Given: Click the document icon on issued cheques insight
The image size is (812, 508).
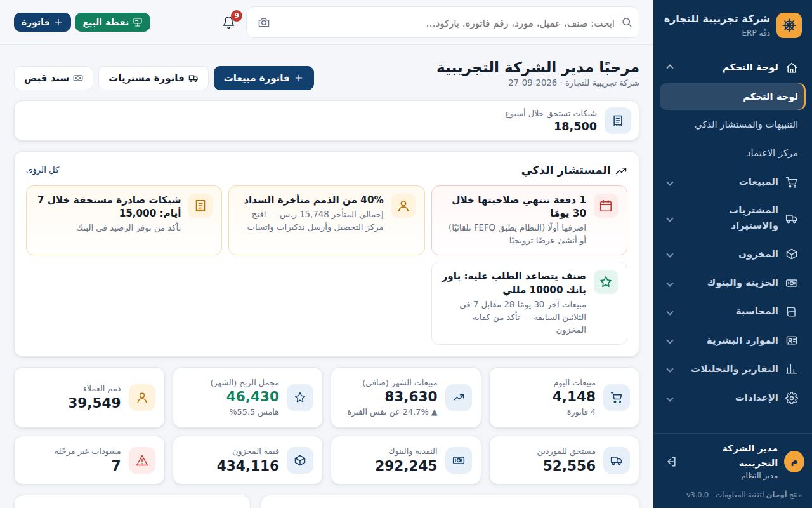Looking at the screenshot, I should click(200, 206).
